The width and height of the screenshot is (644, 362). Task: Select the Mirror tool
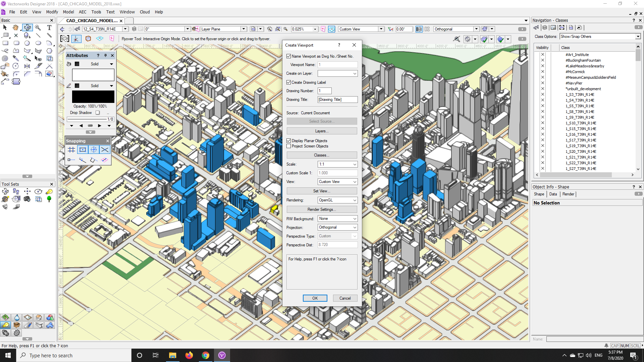click(x=27, y=66)
